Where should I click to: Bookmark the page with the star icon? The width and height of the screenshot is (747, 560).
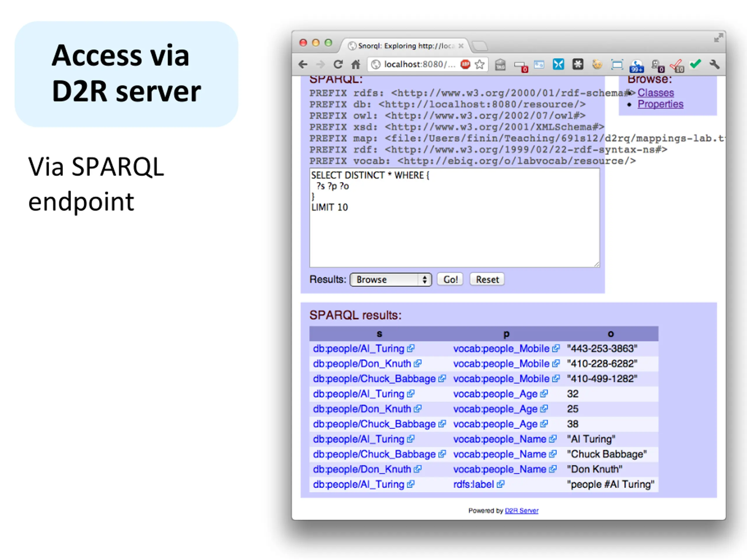[x=479, y=64]
